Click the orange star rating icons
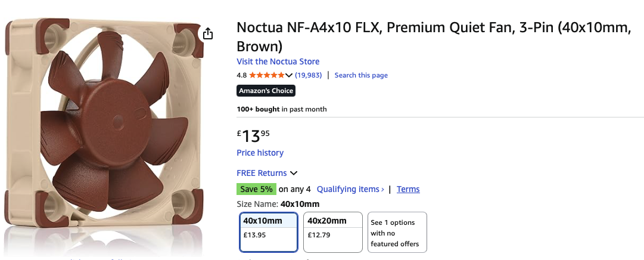The image size is (644, 260). point(267,75)
